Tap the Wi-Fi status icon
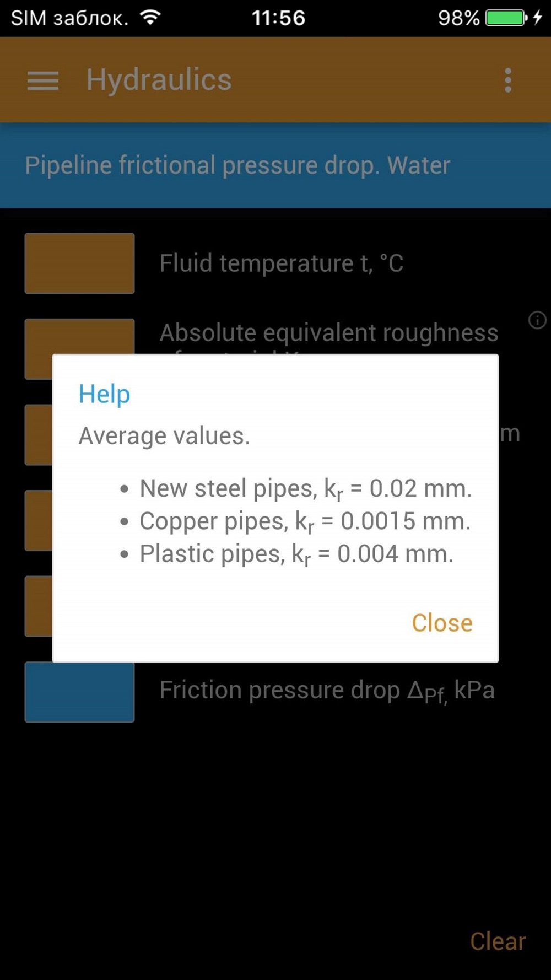This screenshot has height=980, width=551. (150, 18)
